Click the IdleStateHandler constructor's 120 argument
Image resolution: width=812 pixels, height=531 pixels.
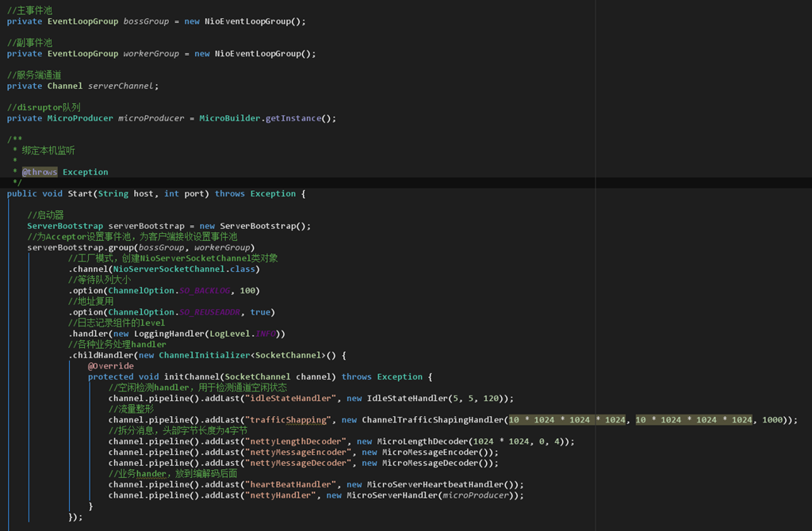click(491, 399)
